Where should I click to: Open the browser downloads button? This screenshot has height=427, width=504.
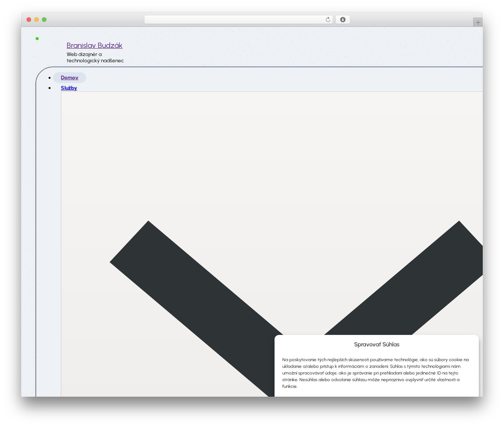[x=343, y=20]
